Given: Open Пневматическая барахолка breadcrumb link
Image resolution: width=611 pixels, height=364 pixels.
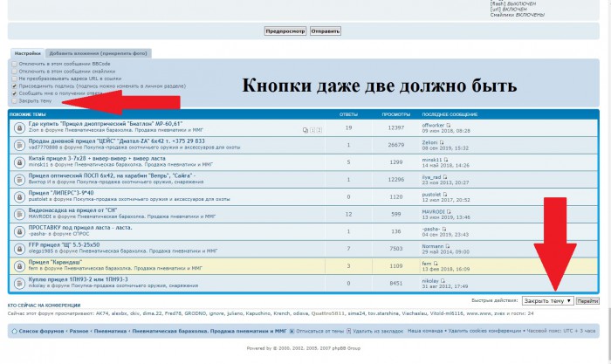Looking at the screenshot, I should coord(209,331).
